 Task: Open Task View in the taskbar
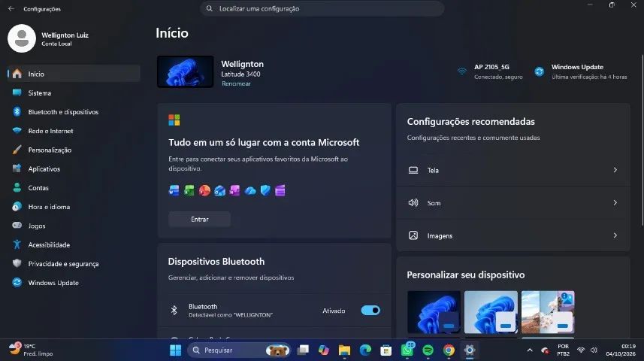pyautogui.click(x=303, y=350)
